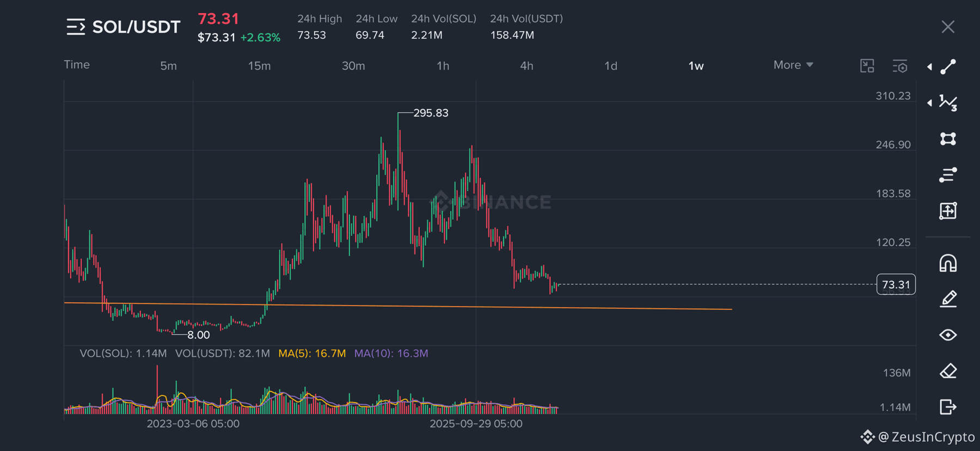Select the 1w interval tab
Viewport: 980px width, 451px height.
pos(696,66)
